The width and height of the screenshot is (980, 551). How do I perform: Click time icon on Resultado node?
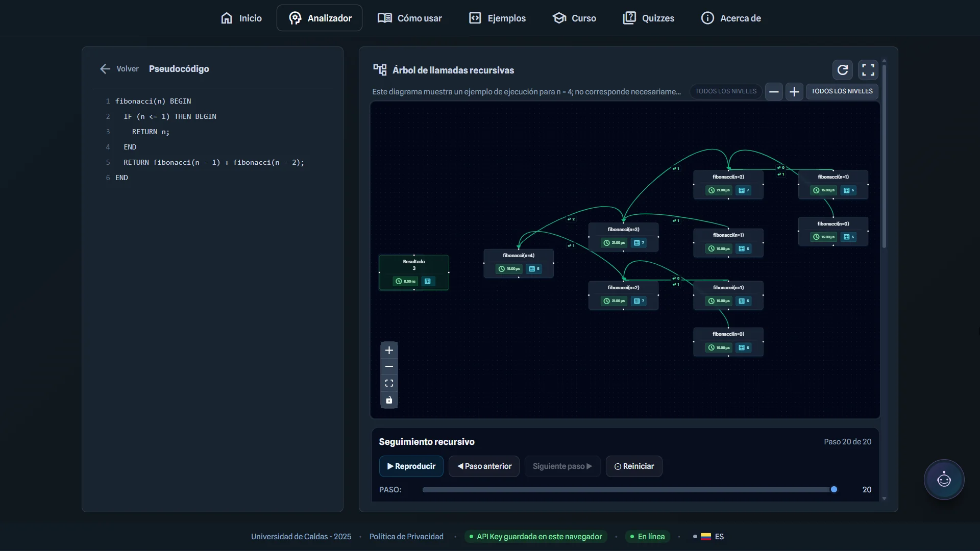(x=399, y=282)
